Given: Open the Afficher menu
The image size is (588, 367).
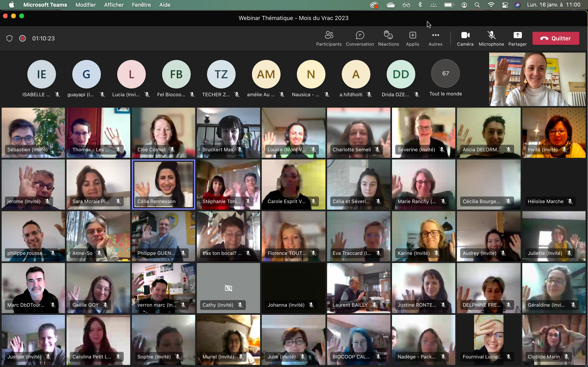Looking at the screenshot, I should click(x=114, y=5).
